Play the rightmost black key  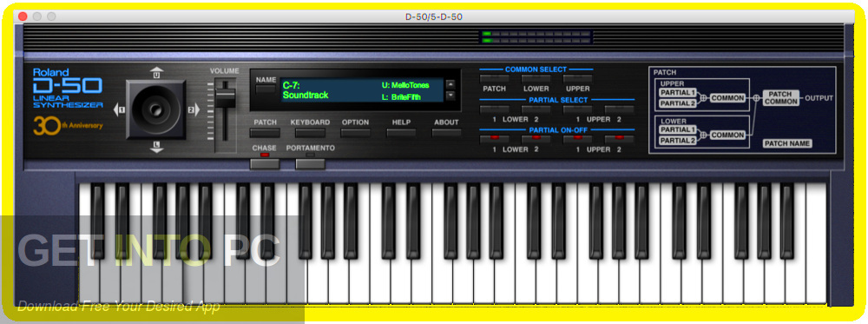tap(786, 221)
